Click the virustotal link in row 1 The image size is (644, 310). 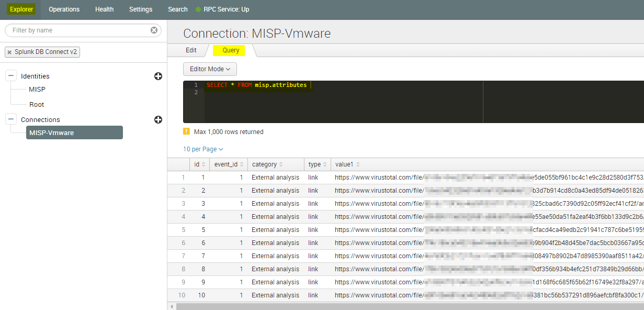[x=489, y=178]
